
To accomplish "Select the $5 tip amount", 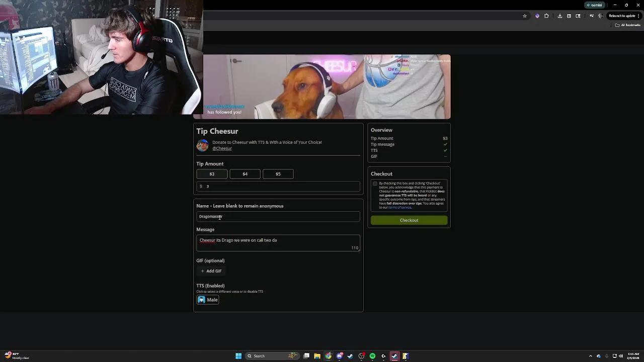I will click(278, 174).
